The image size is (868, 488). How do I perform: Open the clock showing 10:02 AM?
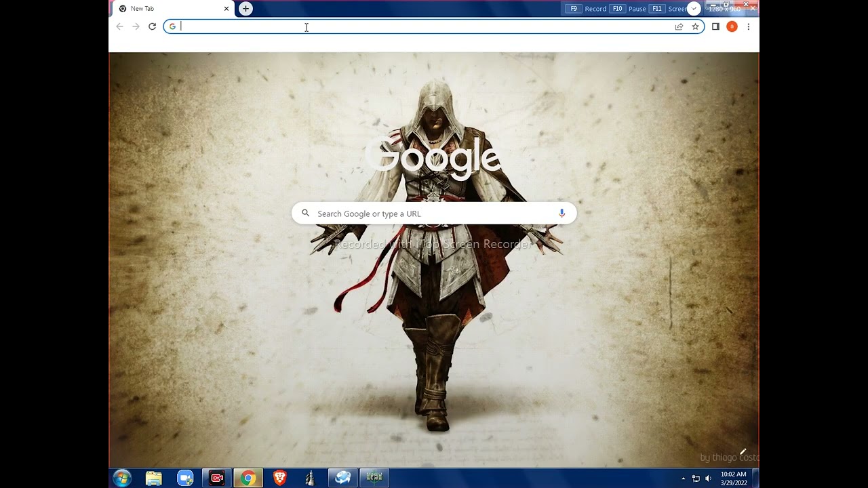coord(733,479)
